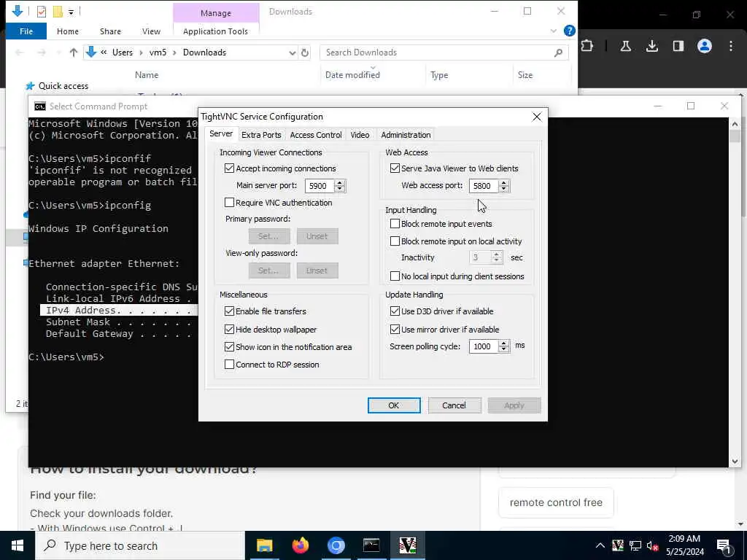Viewport: 747px width, 560px height.
Task: Click OK in TightVNC configuration
Action: pos(394,405)
